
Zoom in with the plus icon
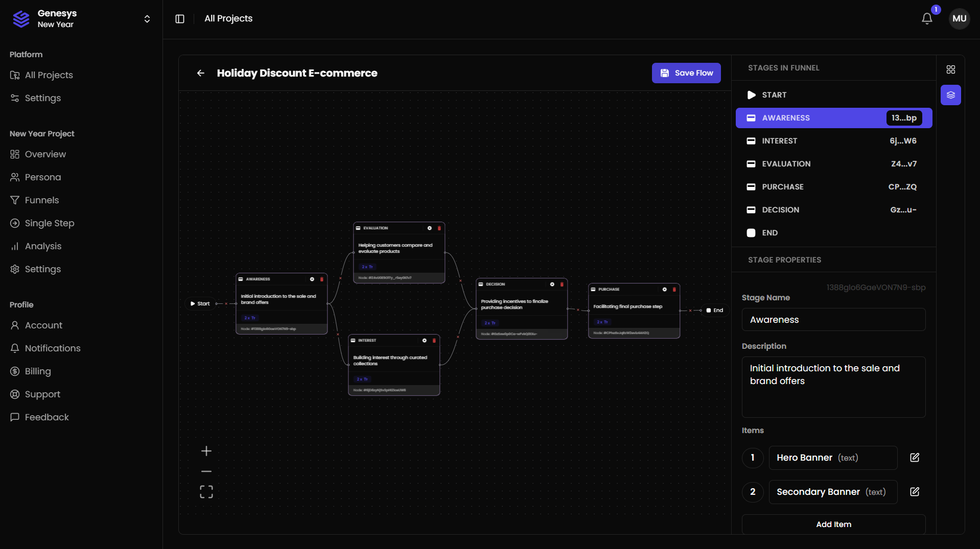click(x=206, y=451)
